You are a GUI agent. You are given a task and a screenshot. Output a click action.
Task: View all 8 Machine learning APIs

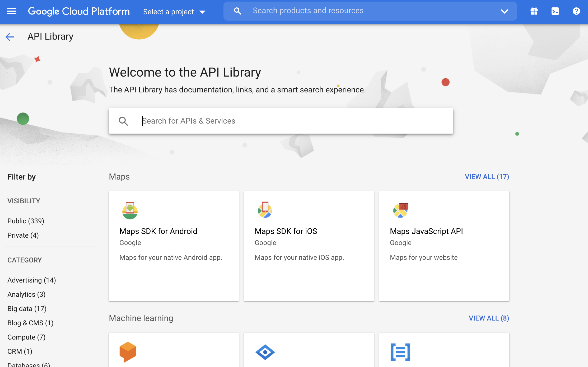pos(488,318)
